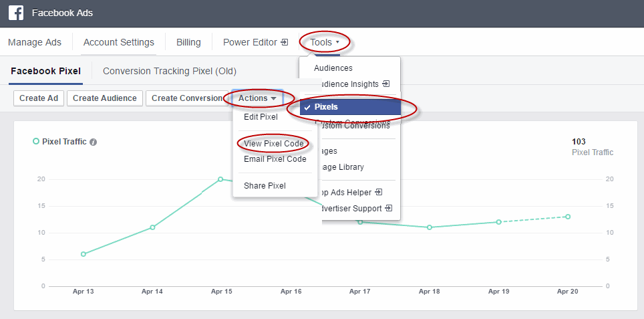Click the Apr 15 data point on chart
This screenshot has height=319, width=644.
click(220, 179)
